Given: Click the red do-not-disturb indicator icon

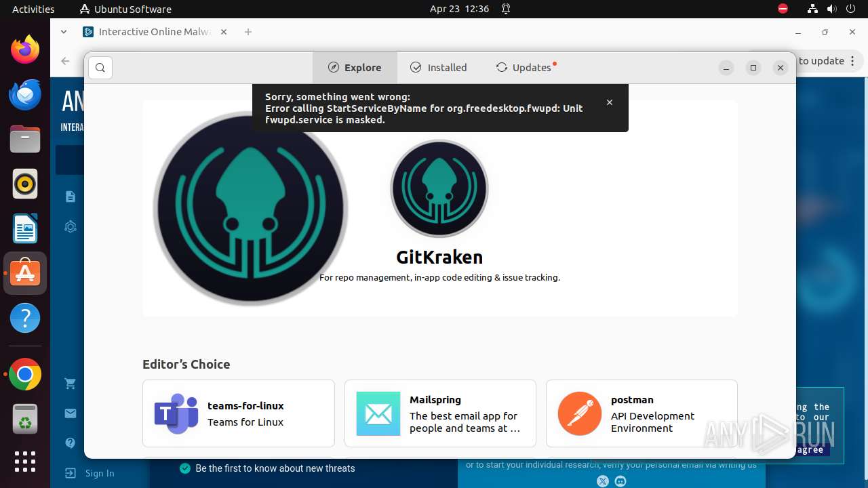Looking at the screenshot, I should pos(783,9).
